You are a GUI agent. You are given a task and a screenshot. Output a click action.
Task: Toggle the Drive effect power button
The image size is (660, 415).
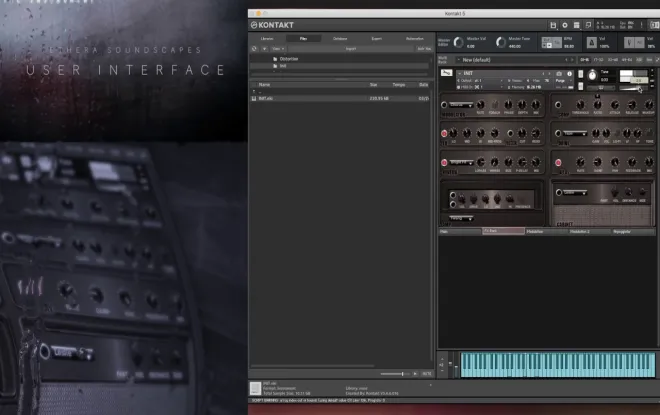pyautogui.click(x=558, y=134)
